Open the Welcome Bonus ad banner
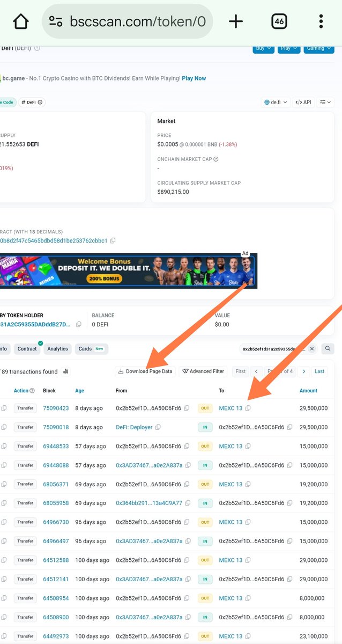 point(129,271)
